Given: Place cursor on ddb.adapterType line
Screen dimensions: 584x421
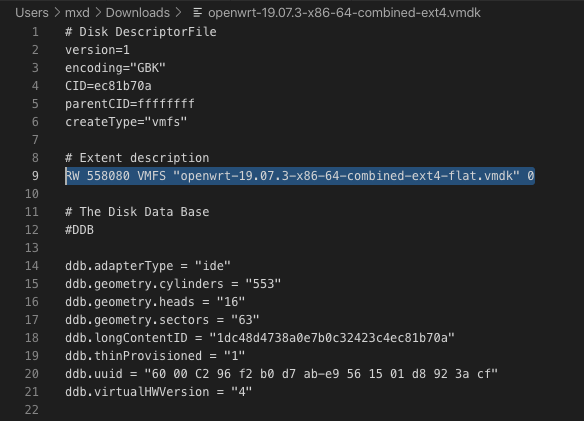Looking at the screenshot, I should (x=148, y=266).
